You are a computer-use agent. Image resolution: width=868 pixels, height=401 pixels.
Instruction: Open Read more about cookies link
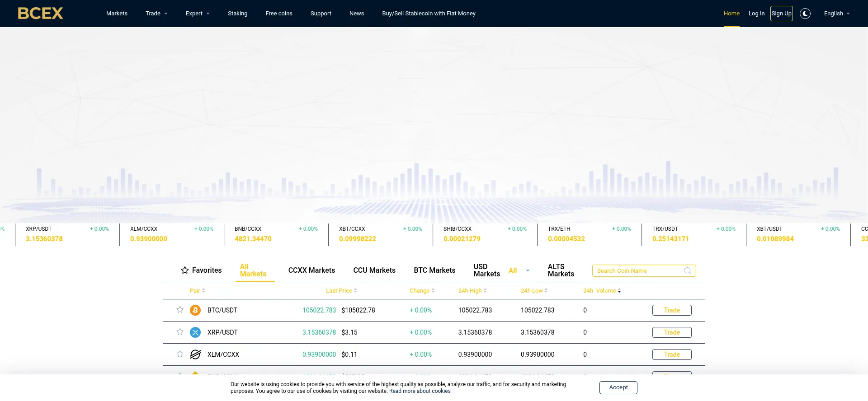tap(420, 391)
